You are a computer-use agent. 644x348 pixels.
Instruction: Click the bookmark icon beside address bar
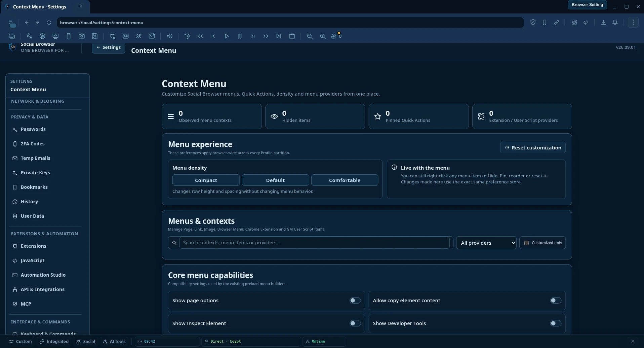click(545, 23)
